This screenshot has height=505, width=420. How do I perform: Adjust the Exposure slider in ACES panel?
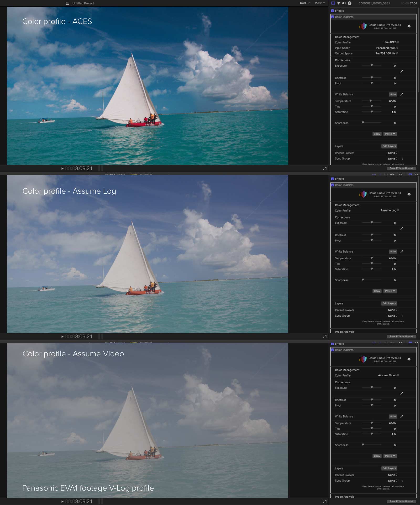(x=372, y=65)
